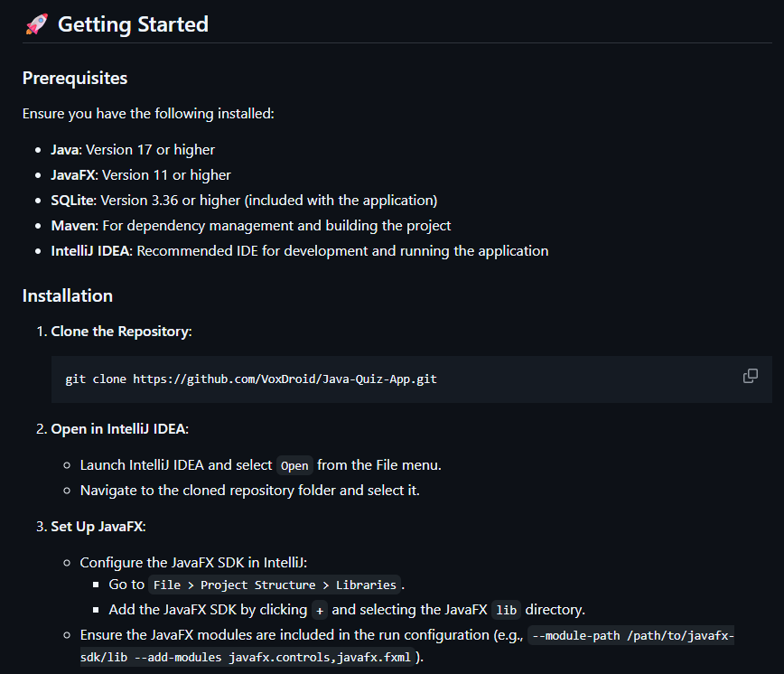This screenshot has height=674, width=784.
Task: Click the inline lib code snippet
Action: click(506, 610)
